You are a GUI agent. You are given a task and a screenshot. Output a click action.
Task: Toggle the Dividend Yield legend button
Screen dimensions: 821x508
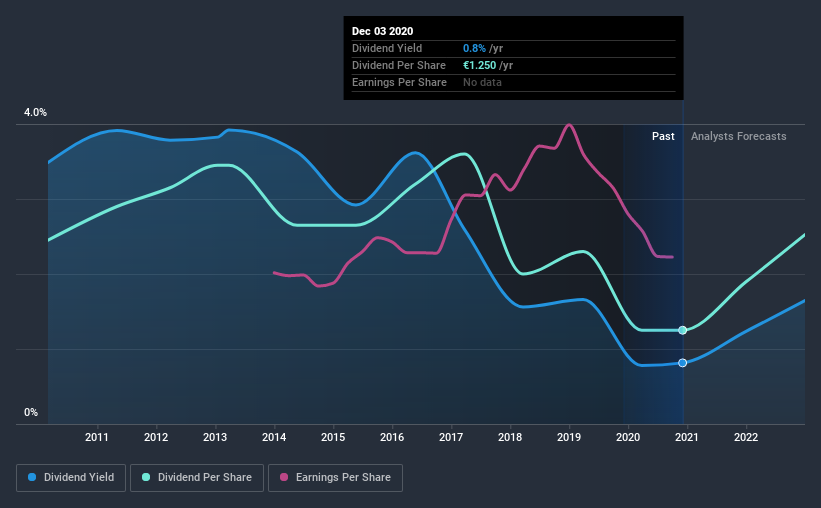[x=71, y=478]
